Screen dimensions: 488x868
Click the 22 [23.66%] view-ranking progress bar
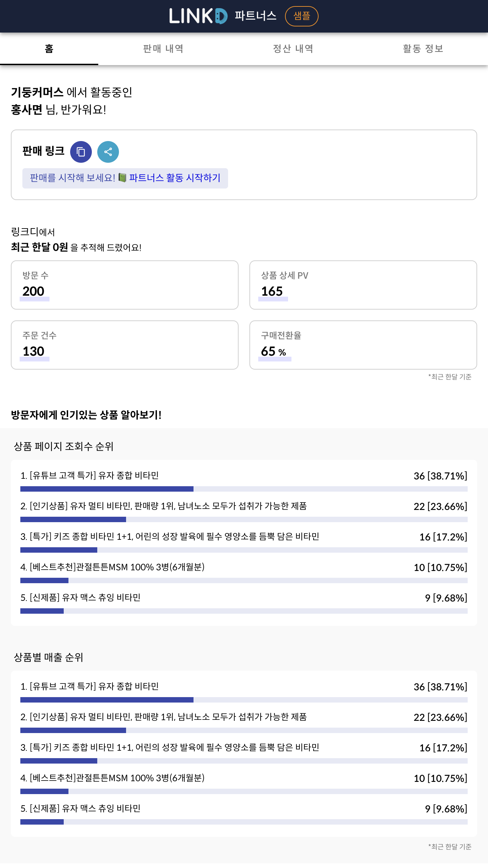pyautogui.click(x=244, y=519)
